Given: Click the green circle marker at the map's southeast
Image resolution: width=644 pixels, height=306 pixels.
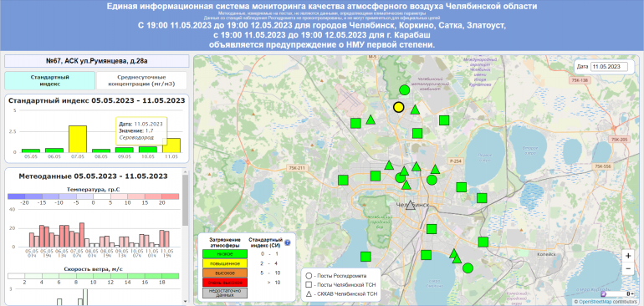Looking at the screenshot, I should click(x=468, y=268).
